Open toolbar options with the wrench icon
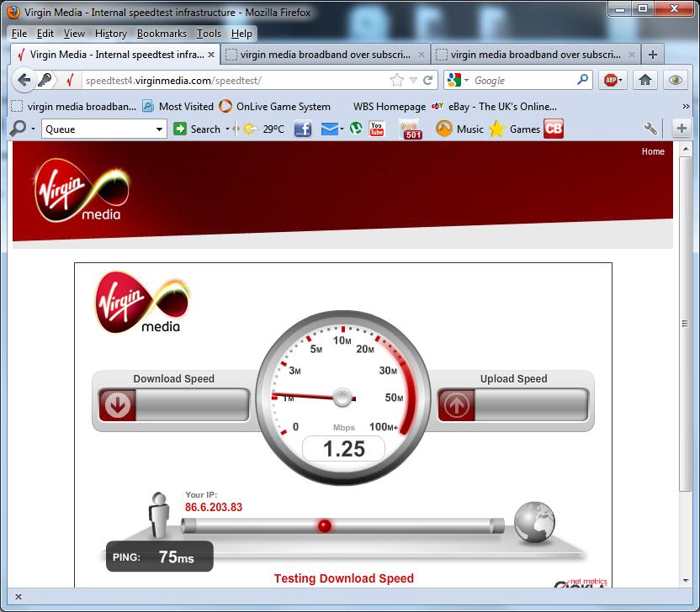Image resolution: width=700 pixels, height=612 pixels. pos(650,129)
